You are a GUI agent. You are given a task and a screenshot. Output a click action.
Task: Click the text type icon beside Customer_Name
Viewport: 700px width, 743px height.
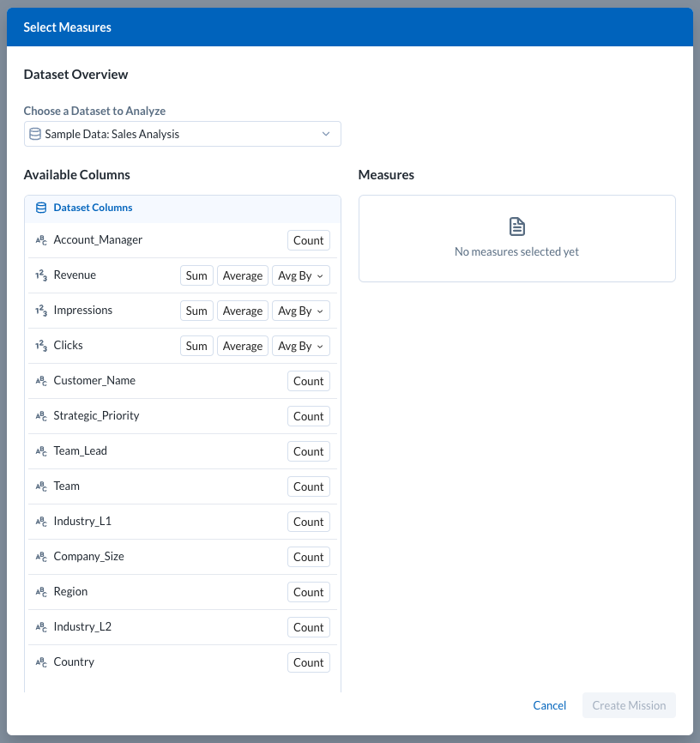[x=41, y=381]
